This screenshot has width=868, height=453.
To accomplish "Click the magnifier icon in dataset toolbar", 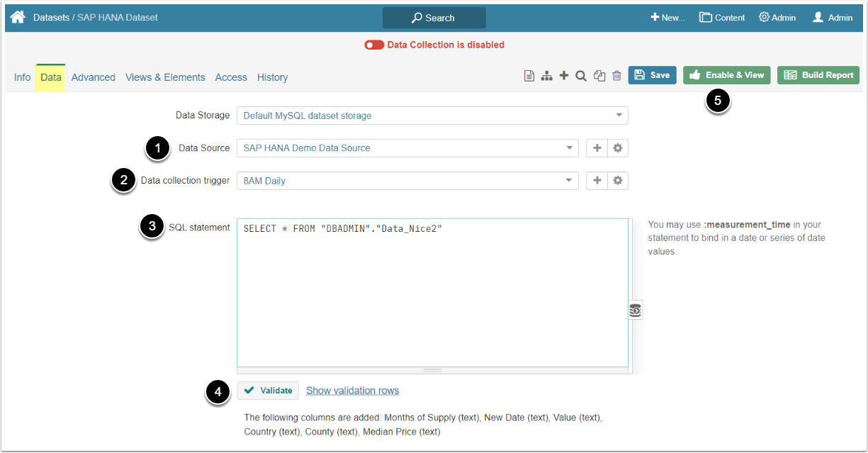I will 581,76.
